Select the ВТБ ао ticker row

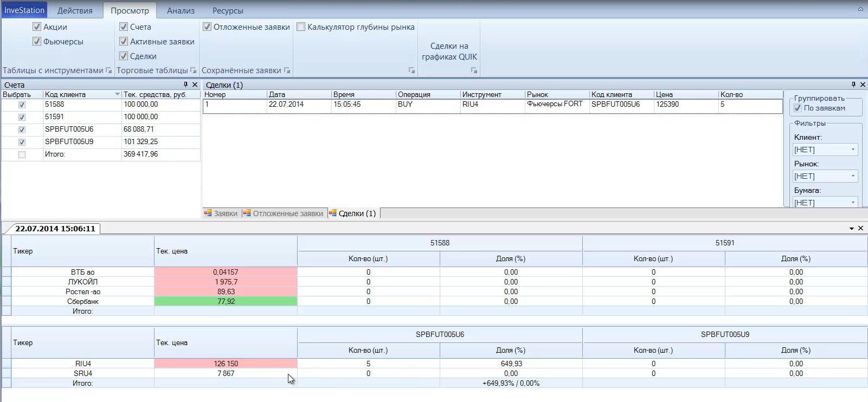point(83,272)
